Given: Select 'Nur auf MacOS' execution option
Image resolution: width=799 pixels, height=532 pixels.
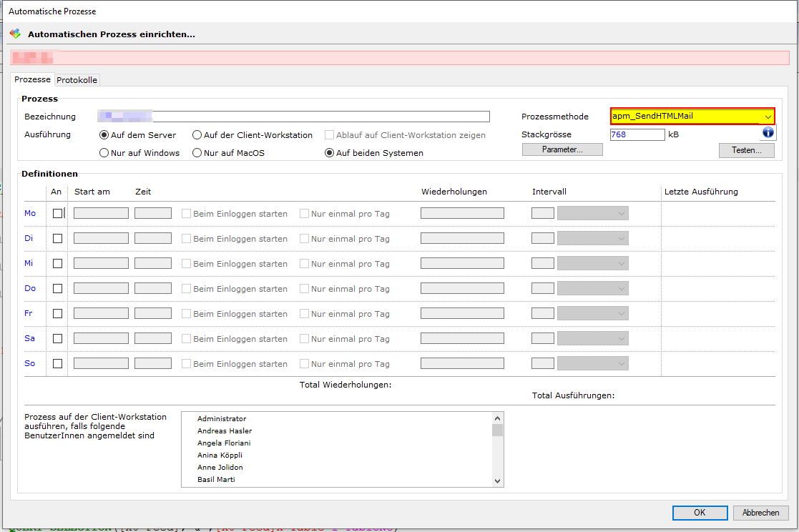Looking at the screenshot, I should [197, 153].
